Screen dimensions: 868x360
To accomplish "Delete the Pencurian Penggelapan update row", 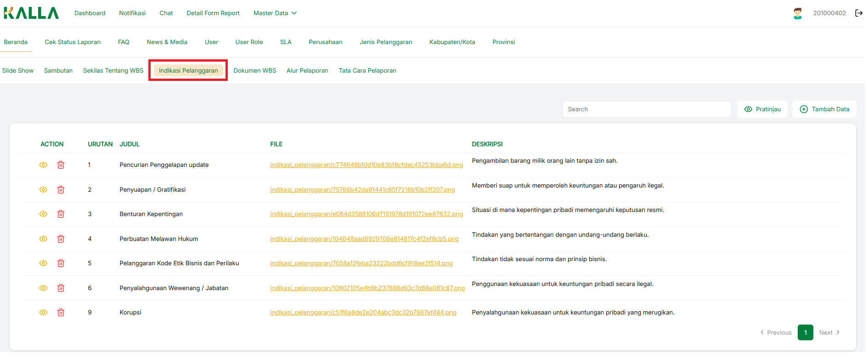I will 61,165.
